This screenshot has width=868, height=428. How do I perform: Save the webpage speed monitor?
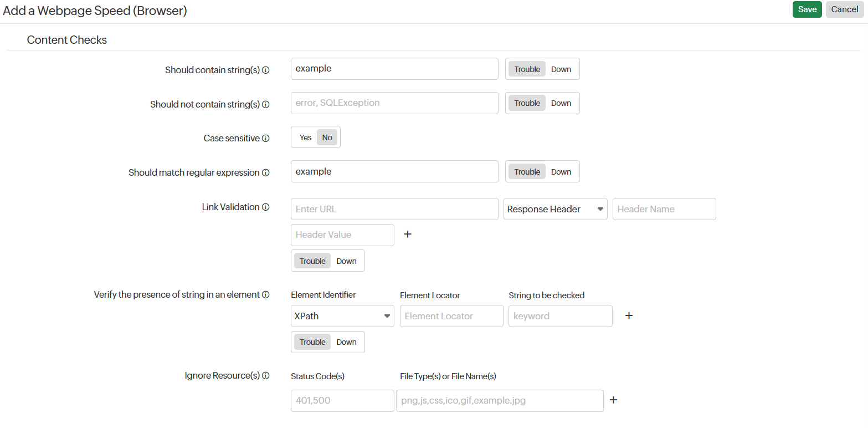click(x=807, y=9)
